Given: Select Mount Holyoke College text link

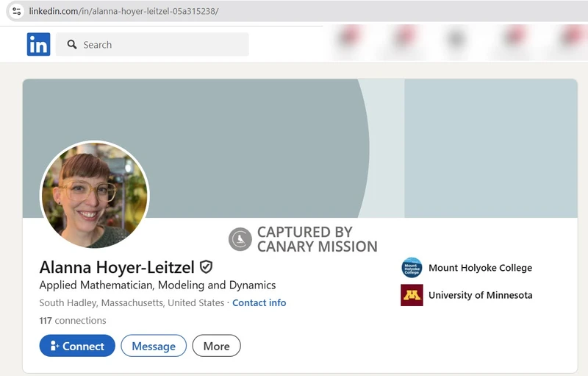Looking at the screenshot, I should coord(480,268).
